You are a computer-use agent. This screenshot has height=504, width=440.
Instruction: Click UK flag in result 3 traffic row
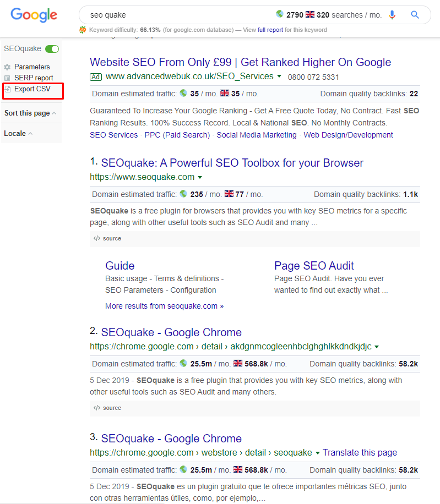[x=238, y=469]
